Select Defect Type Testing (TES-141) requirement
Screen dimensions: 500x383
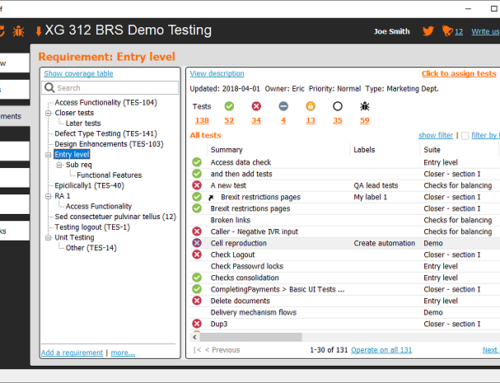106,133
